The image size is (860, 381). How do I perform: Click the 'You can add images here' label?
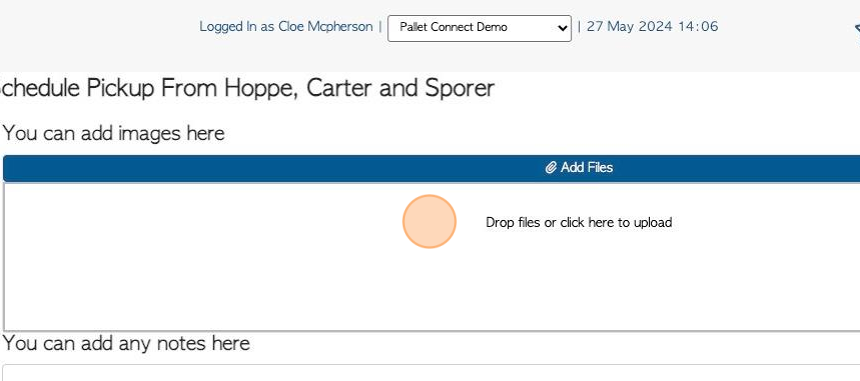(114, 133)
